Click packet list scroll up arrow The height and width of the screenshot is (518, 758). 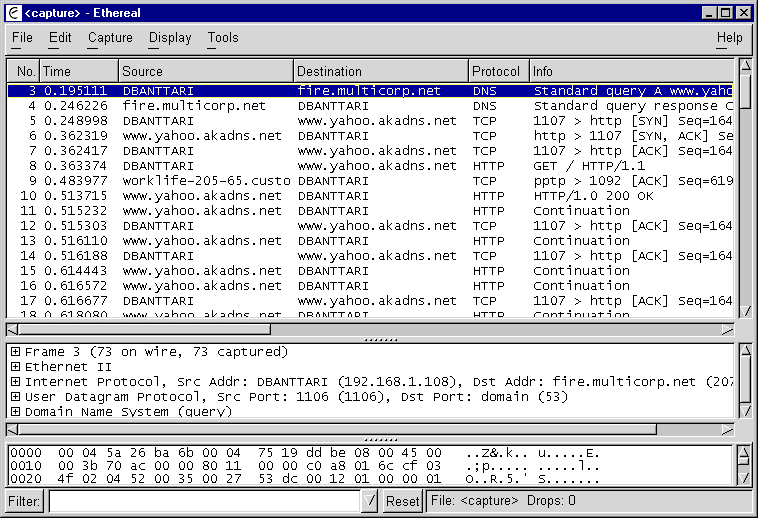745,66
